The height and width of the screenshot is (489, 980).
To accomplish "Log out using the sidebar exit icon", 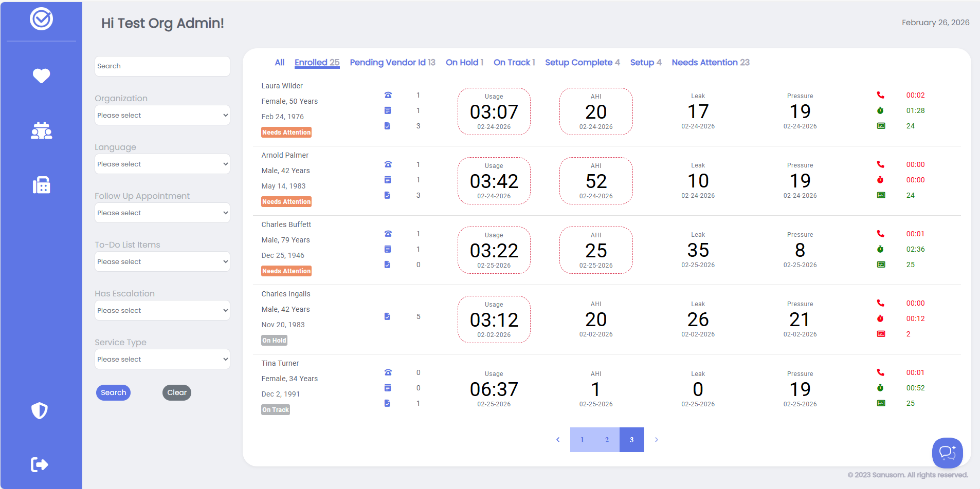I will pos(41,464).
